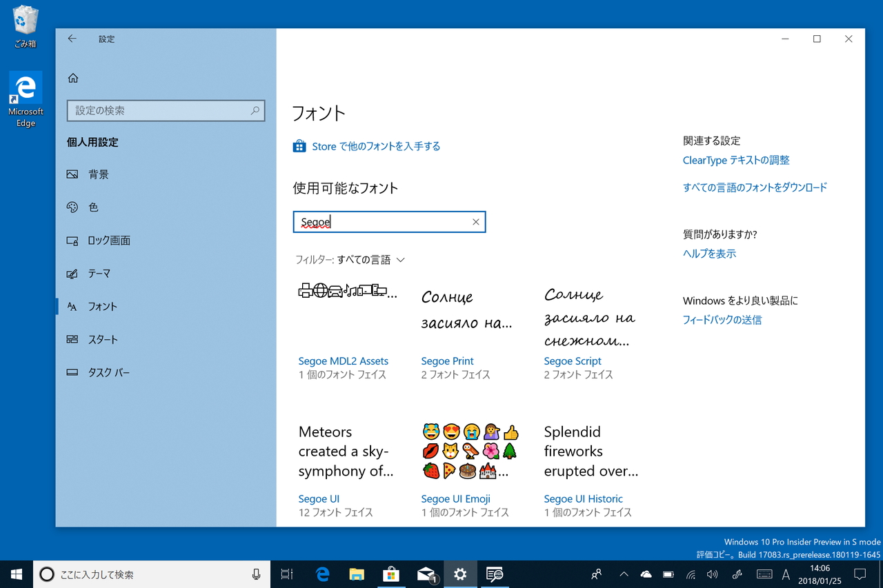The width and height of the screenshot is (883, 588).
Task: Click the フォント icon in sidebar
Action: point(72,307)
